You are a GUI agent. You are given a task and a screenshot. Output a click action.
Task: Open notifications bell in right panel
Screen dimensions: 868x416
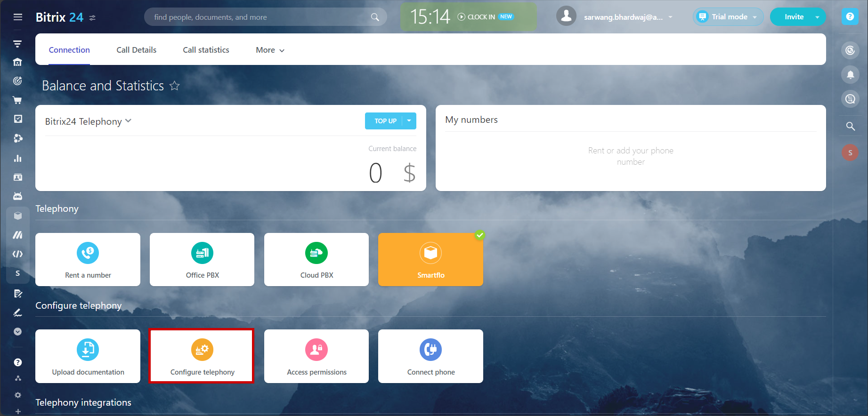[x=850, y=75]
